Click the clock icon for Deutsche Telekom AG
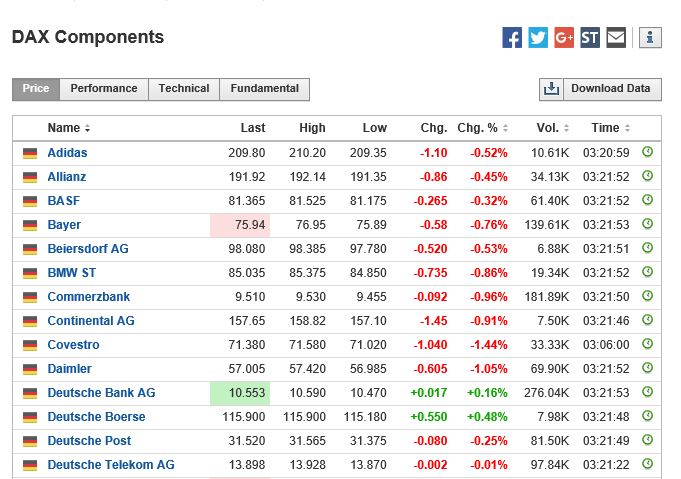Viewport: 681px width, 479px height. tap(647, 464)
